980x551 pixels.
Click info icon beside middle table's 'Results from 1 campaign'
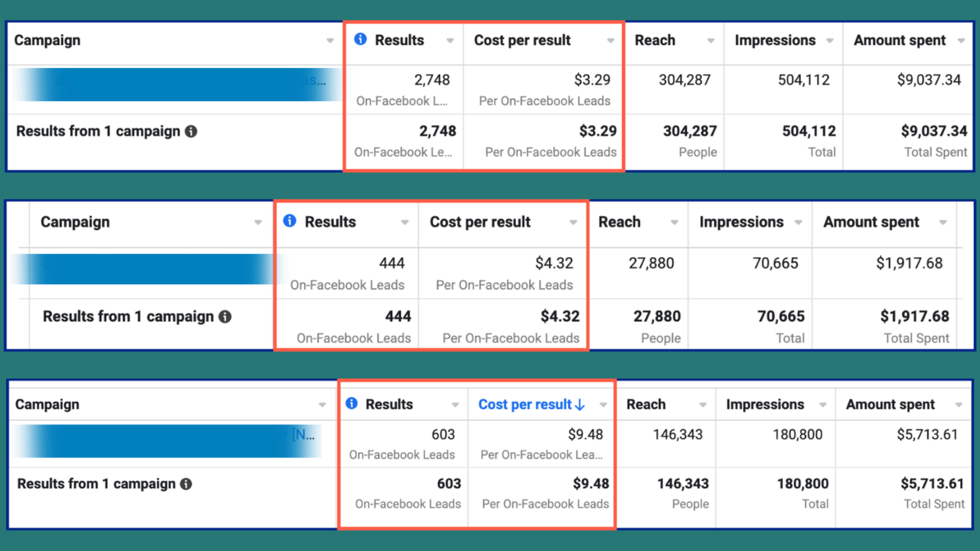pos(225,317)
